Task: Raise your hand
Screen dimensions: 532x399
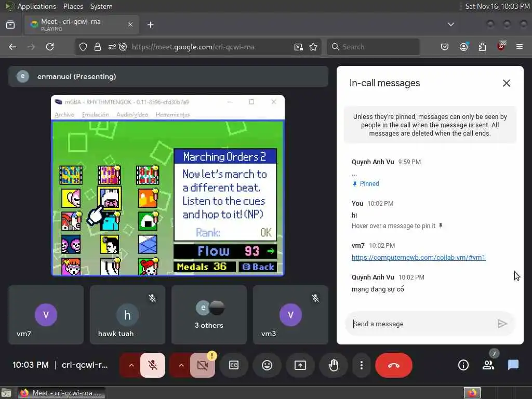Action: pos(334,365)
